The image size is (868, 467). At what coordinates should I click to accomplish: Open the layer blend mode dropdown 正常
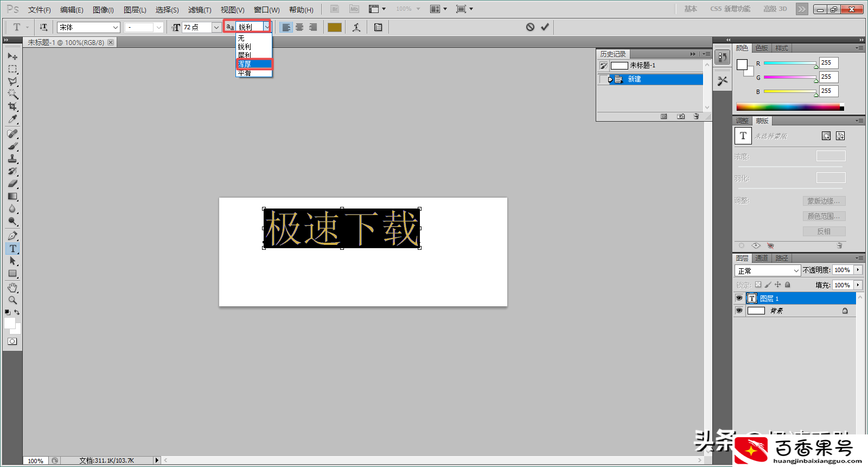tap(768, 270)
